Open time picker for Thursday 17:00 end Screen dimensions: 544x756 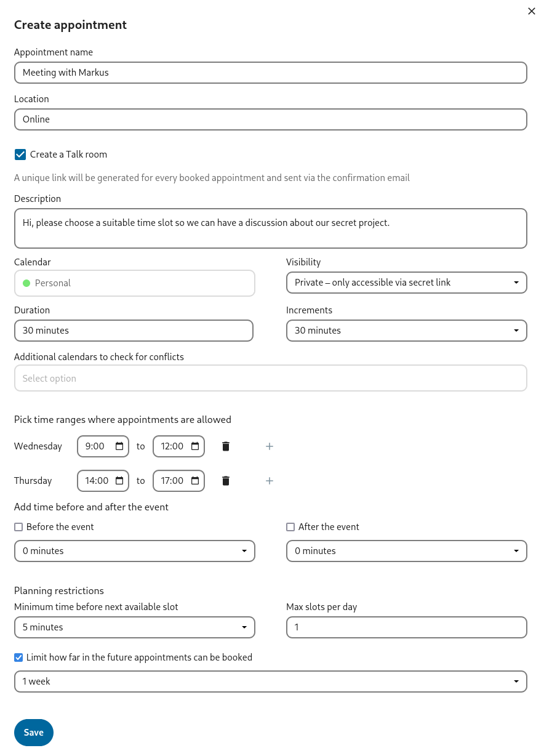[195, 481]
